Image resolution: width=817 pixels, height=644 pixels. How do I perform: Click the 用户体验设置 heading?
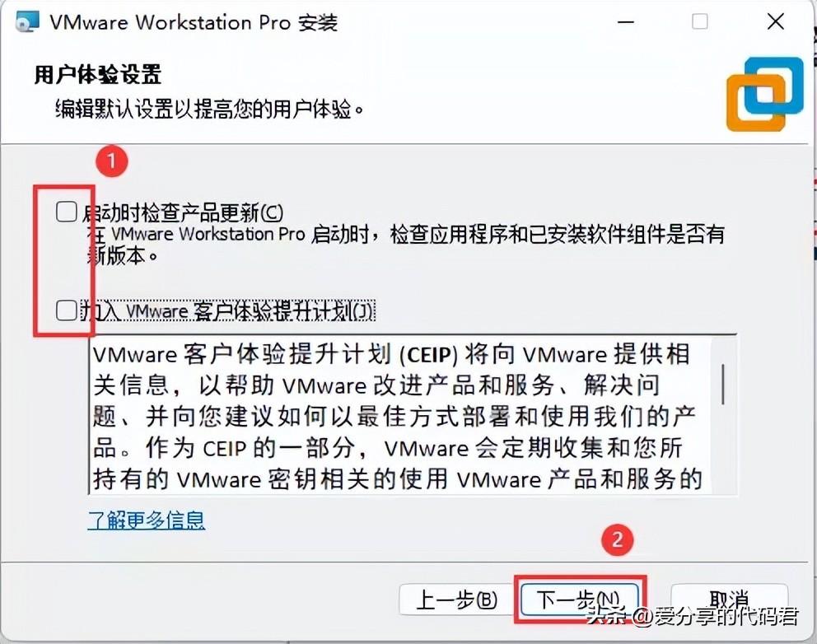pyautogui.click(x=98, y=74)
